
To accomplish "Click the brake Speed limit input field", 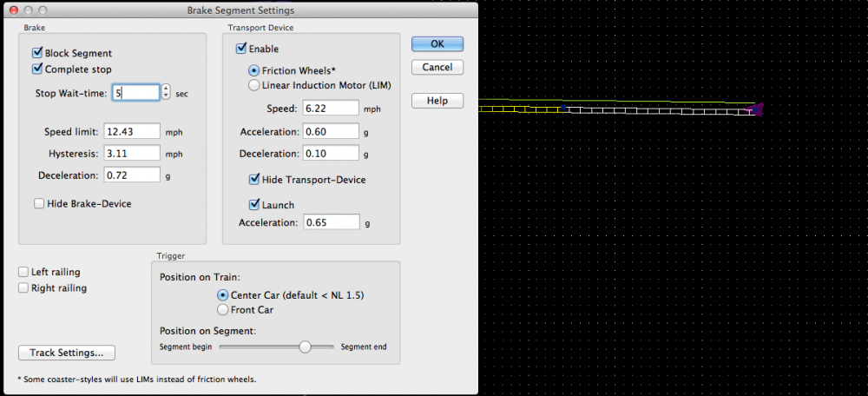I will point(132,131).
